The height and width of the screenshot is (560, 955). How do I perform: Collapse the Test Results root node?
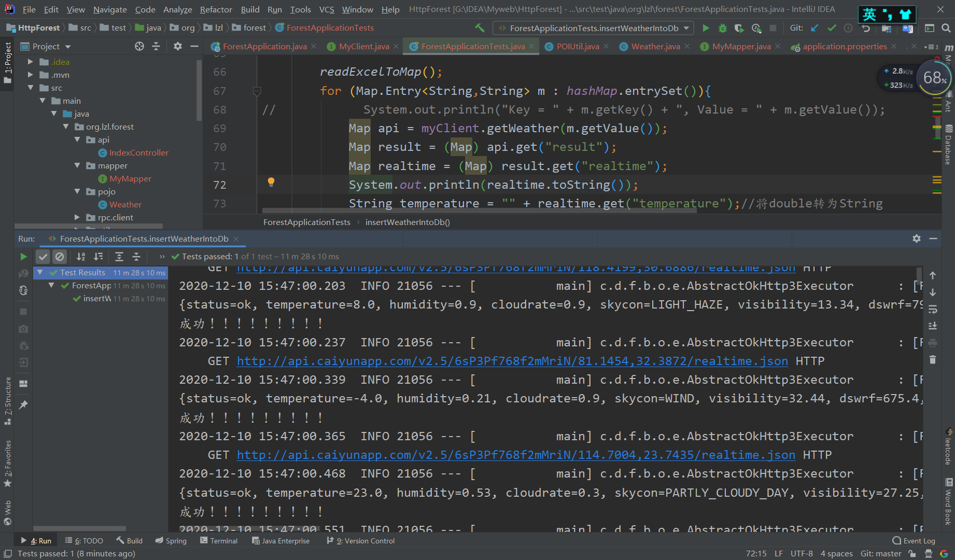pos(40,272)
